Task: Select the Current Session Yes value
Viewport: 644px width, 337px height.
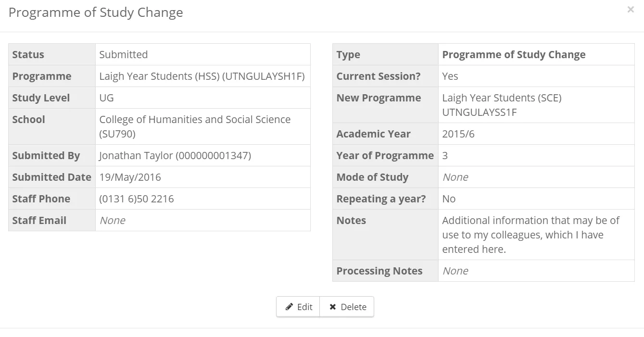Action: [451, 76]
